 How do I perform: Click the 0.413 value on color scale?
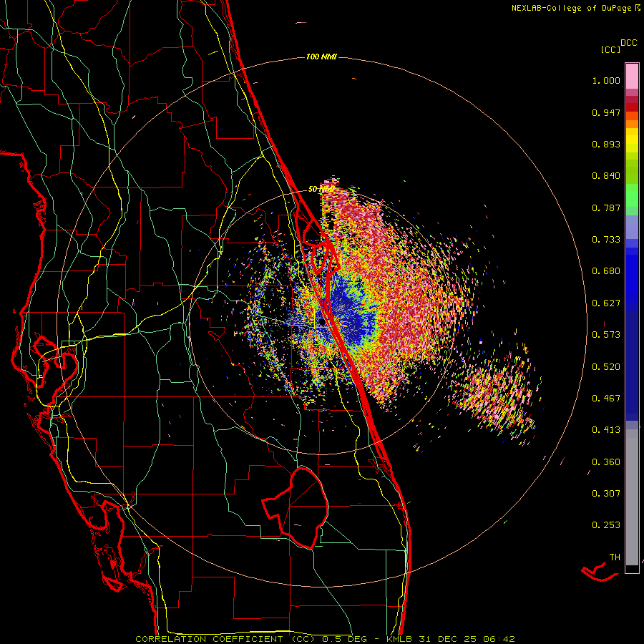click(606, 430)
